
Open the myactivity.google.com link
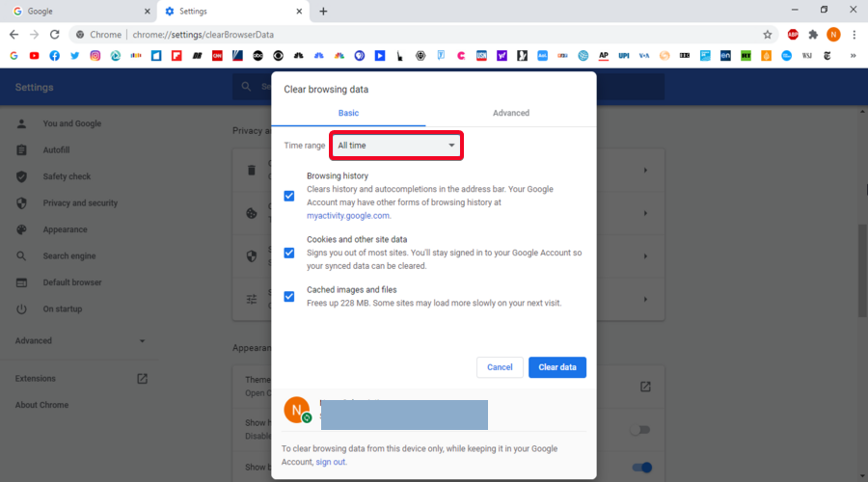pyautogui.click(x=348, y=216)
